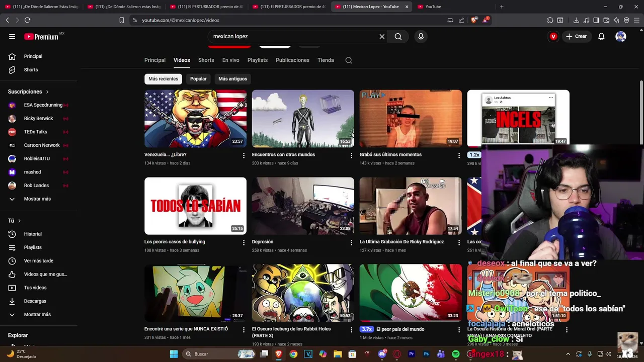Switch to "En vivo" channel tab
644x362 pixels.
tap(231, 60)
